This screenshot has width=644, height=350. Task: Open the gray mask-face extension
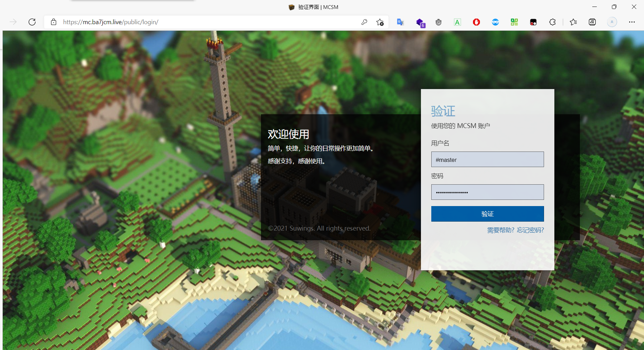pos(439,22)
